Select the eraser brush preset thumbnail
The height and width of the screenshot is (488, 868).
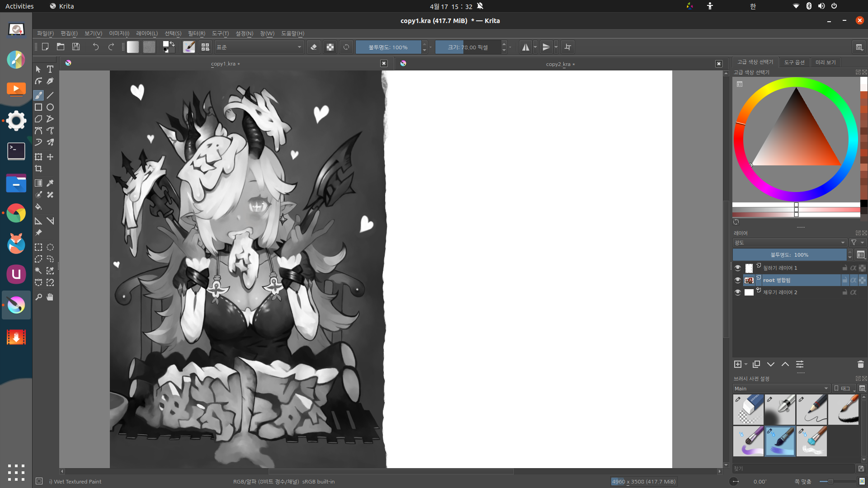pyautogui.click(x=748, y=409)
